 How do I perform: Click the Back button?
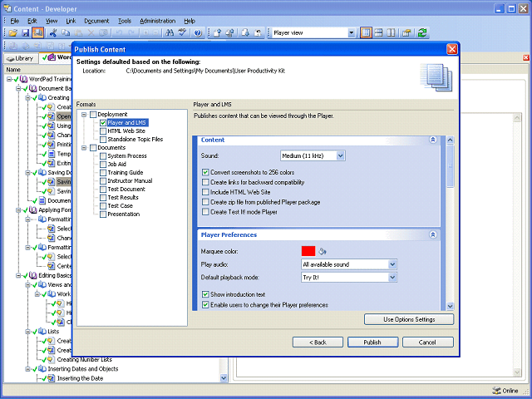click(318, 342)
